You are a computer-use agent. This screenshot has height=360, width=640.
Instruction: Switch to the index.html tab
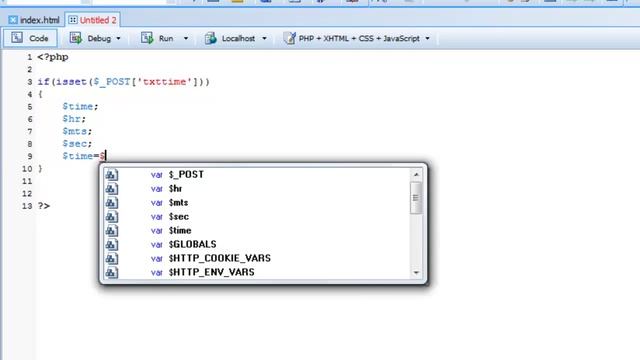pos(34,20)
